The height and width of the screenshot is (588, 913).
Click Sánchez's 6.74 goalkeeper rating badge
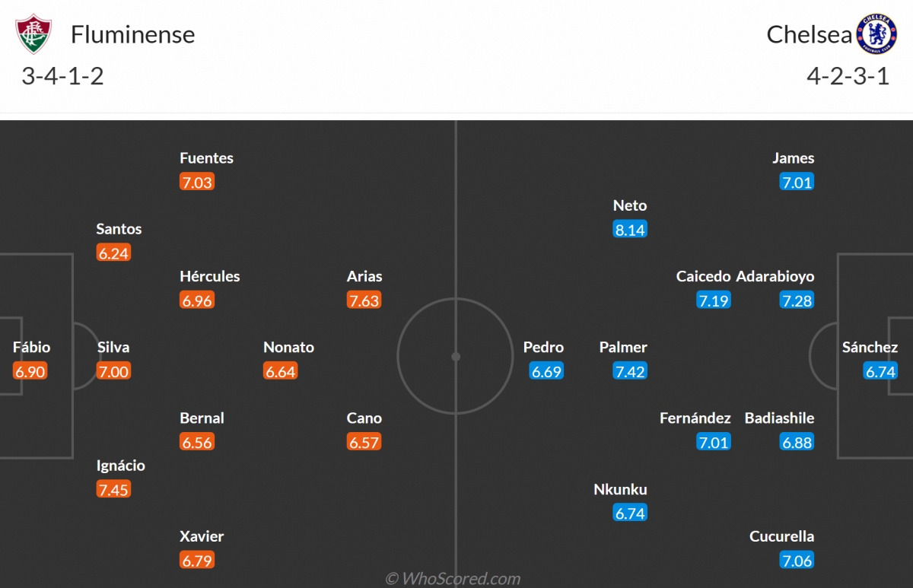click(x=881, y=372)
